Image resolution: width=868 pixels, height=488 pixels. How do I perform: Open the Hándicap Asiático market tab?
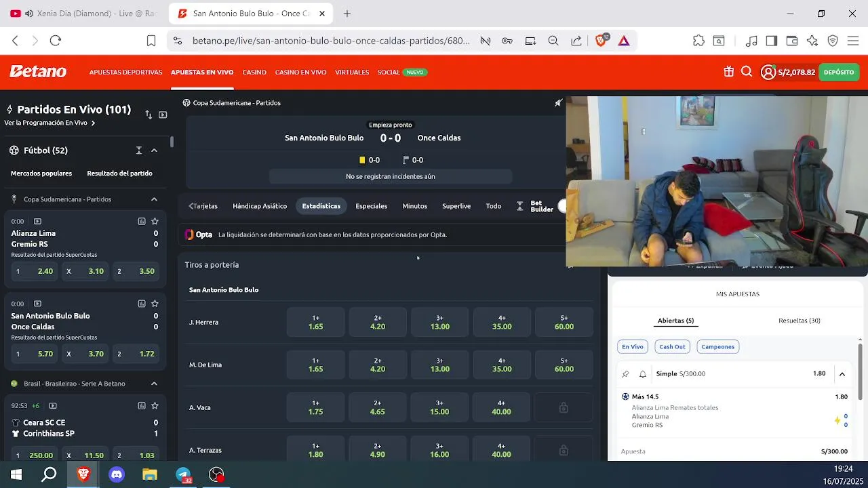260,206
